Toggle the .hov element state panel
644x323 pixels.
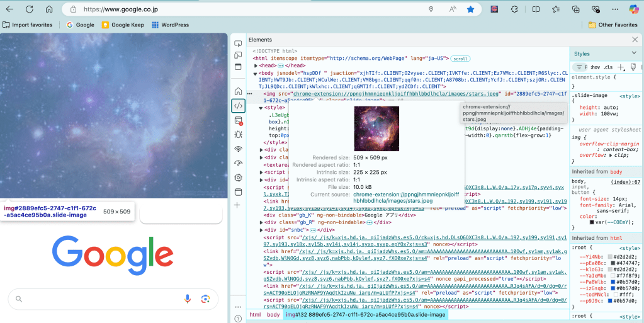[594, 67]
